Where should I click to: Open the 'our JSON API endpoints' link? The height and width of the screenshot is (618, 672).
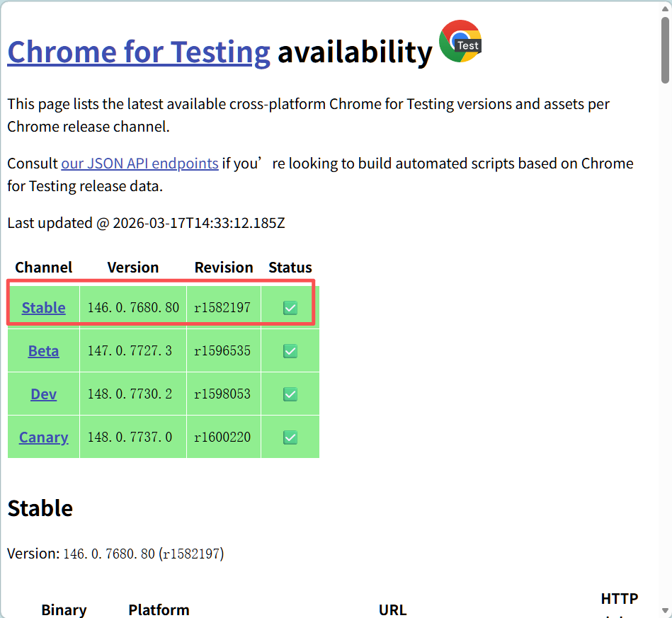pyautogui.click(x=139, y=164)
